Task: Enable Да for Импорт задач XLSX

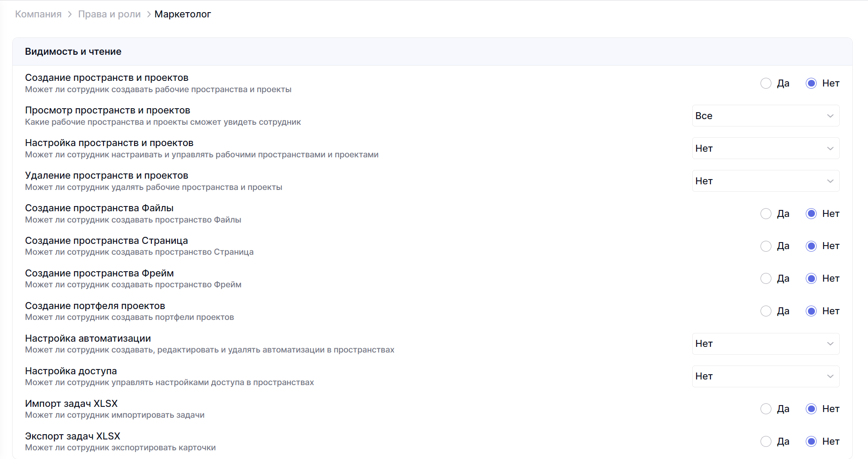Action: click(766, 409)
